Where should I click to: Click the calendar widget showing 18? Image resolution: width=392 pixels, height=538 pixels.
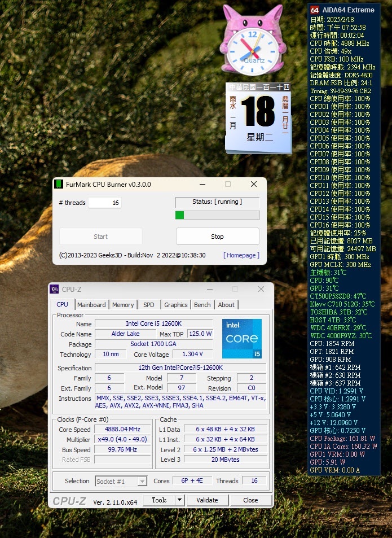(258, 117)
